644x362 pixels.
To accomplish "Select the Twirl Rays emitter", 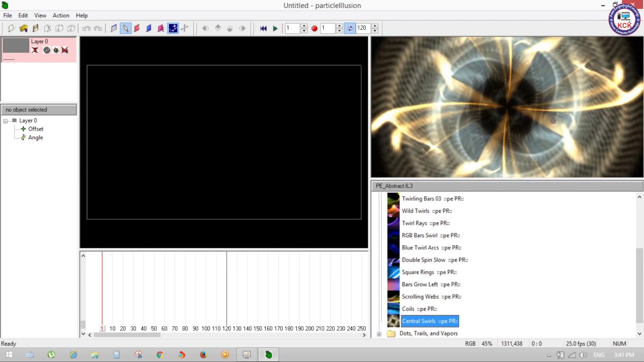I will coord(426,223).
